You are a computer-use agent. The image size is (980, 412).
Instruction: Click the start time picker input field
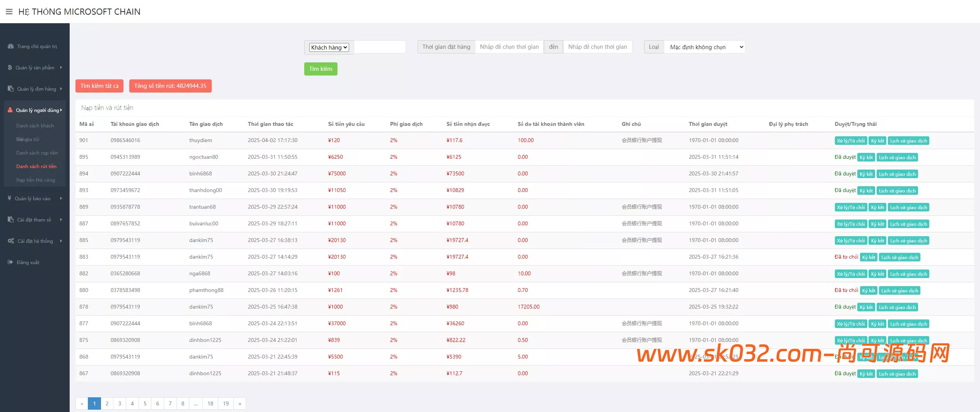[x=509, y=47]
